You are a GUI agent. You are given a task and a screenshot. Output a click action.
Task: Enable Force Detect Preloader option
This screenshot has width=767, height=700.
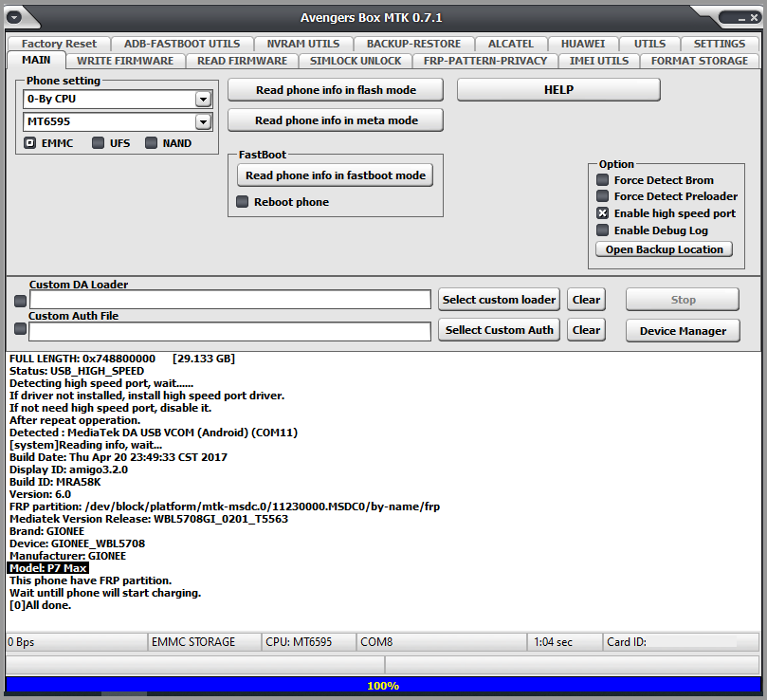tap(603, 195)
